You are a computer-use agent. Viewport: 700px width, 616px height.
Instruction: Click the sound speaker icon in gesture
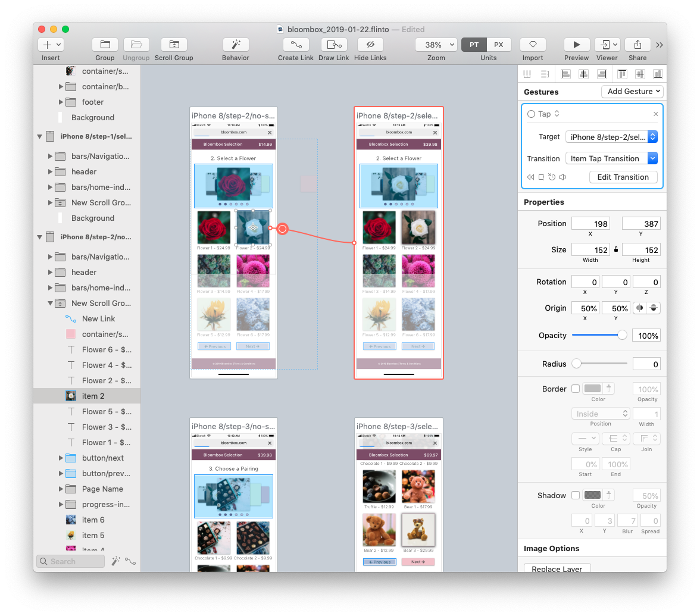coord(562,177)
